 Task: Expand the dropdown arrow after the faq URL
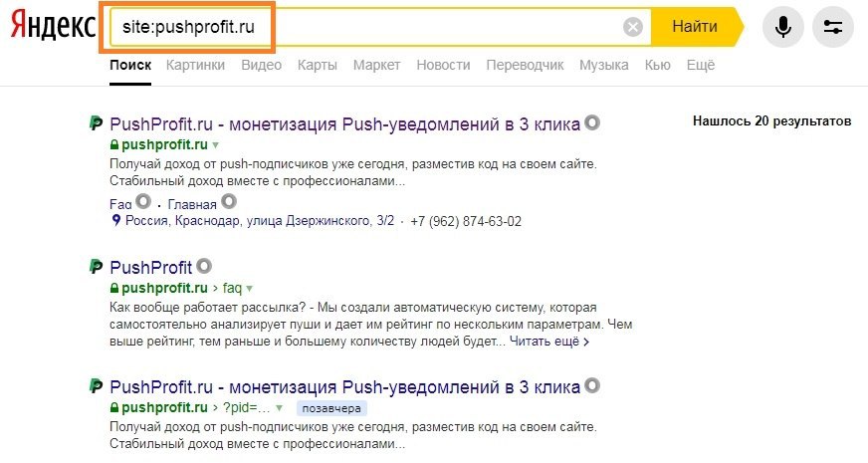250,289
